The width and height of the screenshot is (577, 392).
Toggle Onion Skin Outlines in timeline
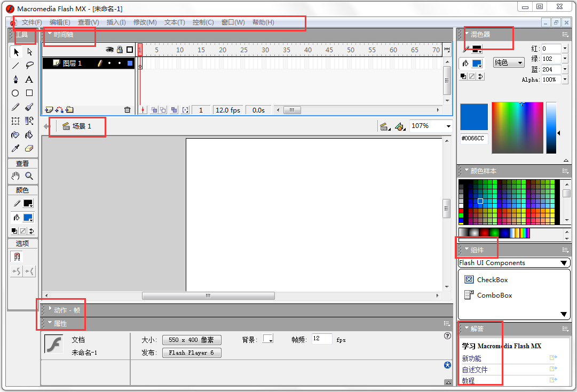click(x=163, y=110)
